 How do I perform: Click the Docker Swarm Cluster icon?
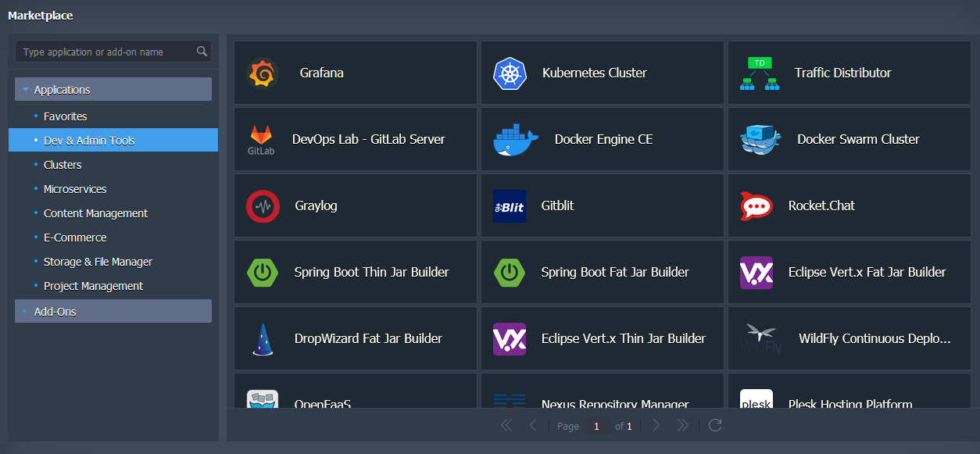click(x=760, y=140)
